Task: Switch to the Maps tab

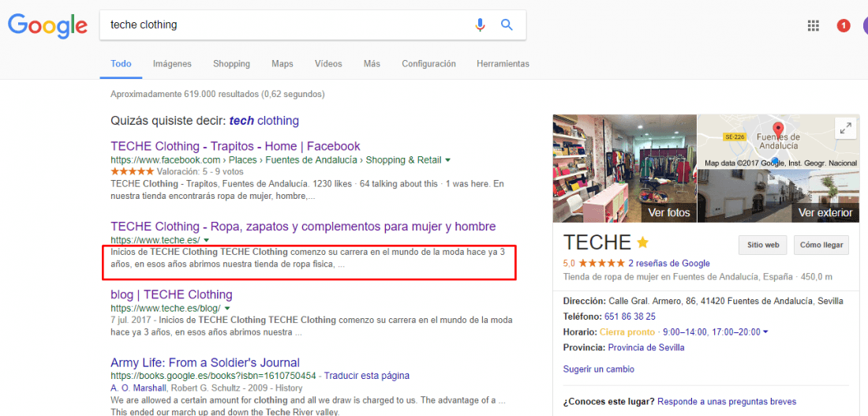Action: (x=282, y=64)
